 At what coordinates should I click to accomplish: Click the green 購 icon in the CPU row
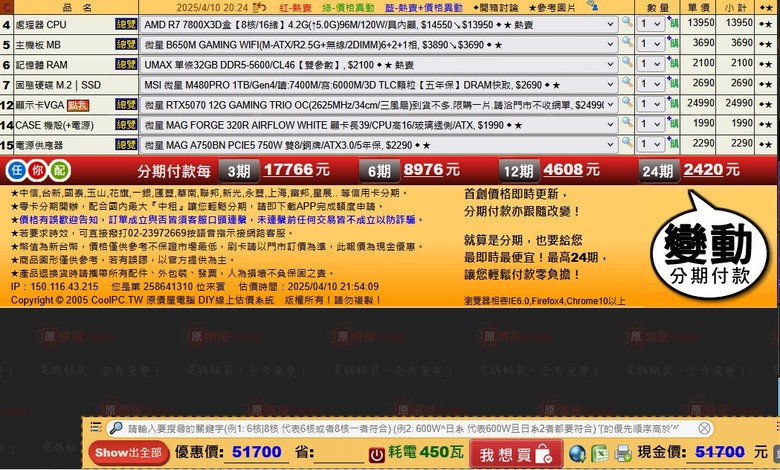pyautogui.click(x=673, y=23)
